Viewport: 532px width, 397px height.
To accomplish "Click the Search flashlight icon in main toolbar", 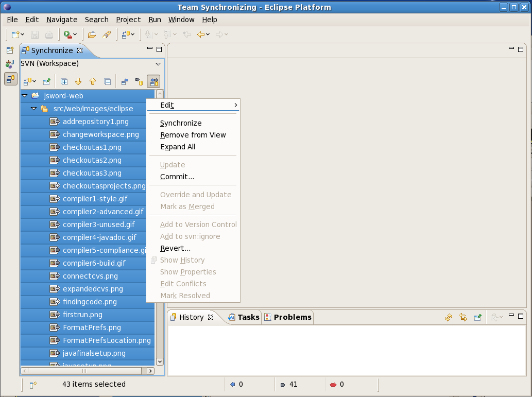I will coord(107,34).
